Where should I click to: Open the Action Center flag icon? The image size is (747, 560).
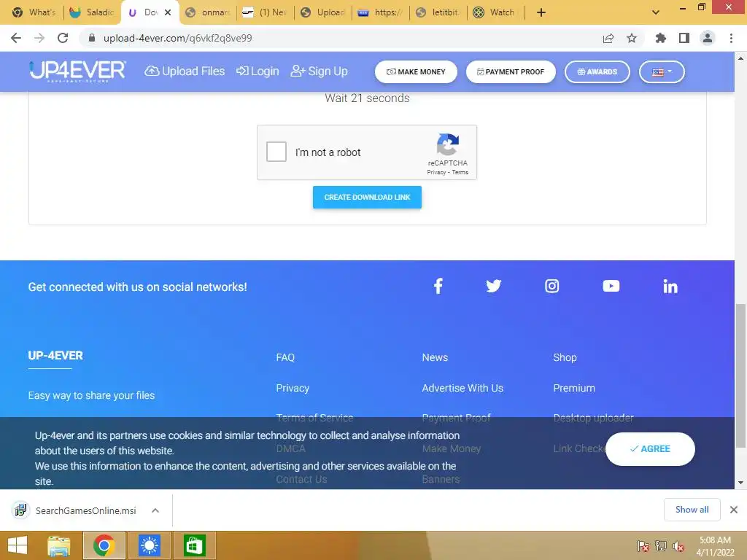coord(643,546)
